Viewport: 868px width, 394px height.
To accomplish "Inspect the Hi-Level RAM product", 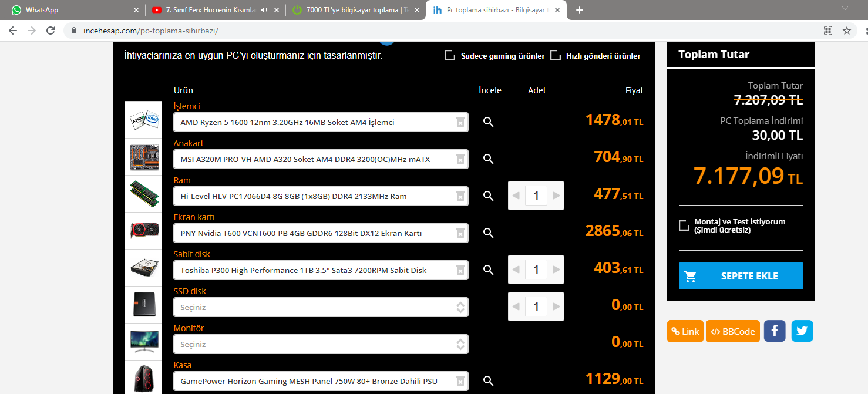I will [488, 196].
